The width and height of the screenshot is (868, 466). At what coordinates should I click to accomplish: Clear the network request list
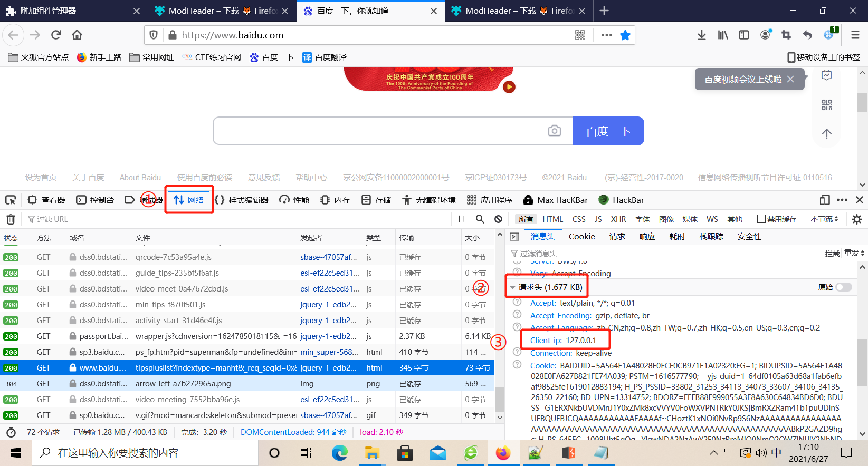[11, 219]
